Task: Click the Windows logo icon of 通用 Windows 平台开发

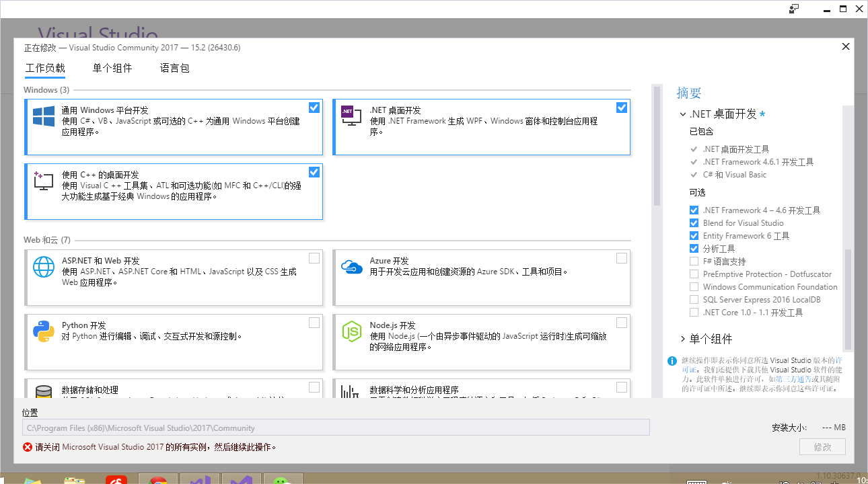Action: point(44,116)
